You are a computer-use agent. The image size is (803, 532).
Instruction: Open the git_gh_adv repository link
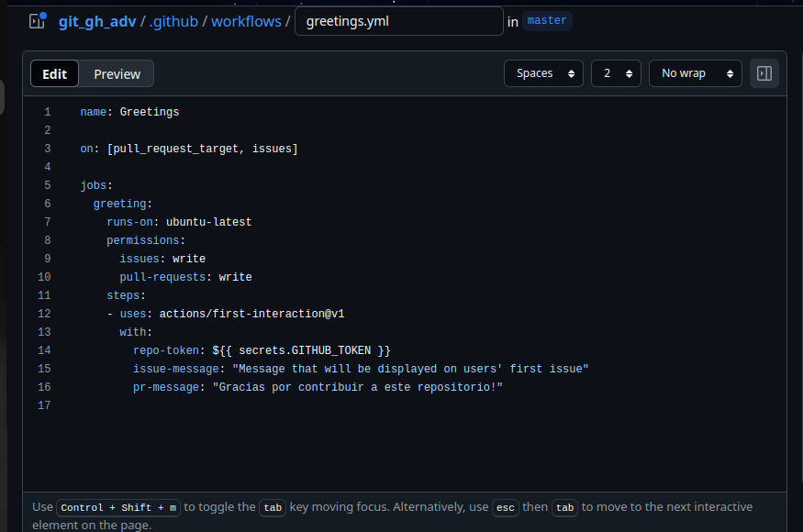97,21
